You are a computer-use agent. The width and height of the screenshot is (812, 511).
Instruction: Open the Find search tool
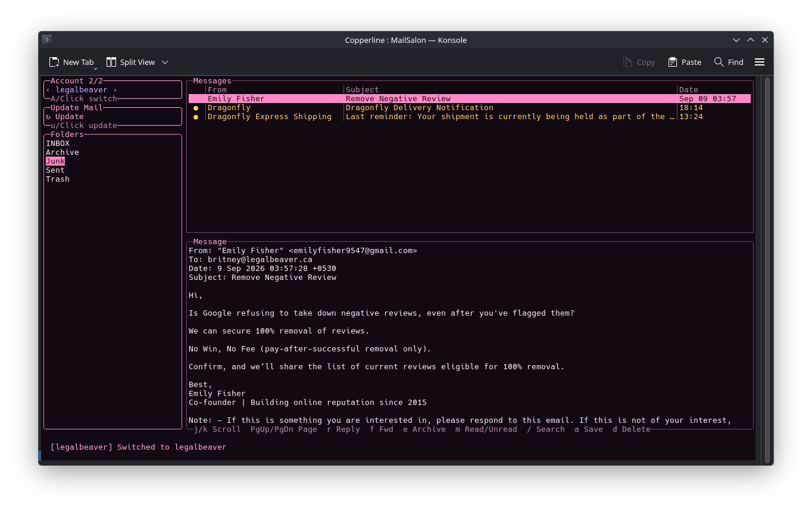point(729,62)
